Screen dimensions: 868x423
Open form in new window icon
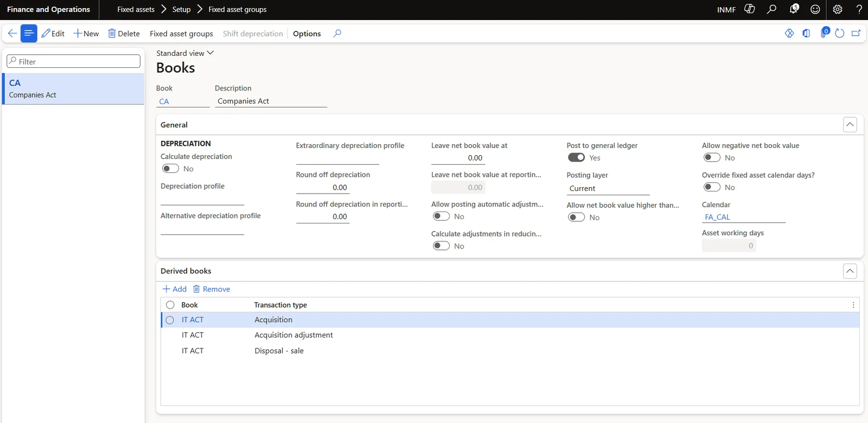click(856, 34)
